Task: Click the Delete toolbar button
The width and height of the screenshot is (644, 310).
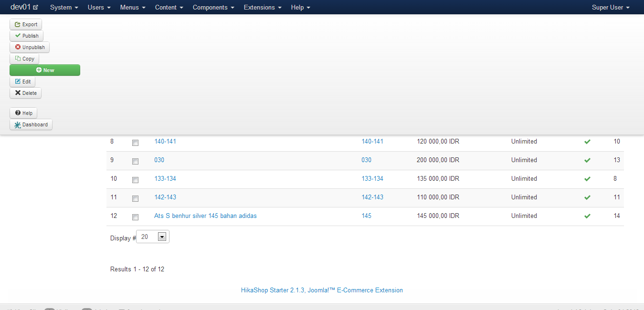Action: coord(25,93)
